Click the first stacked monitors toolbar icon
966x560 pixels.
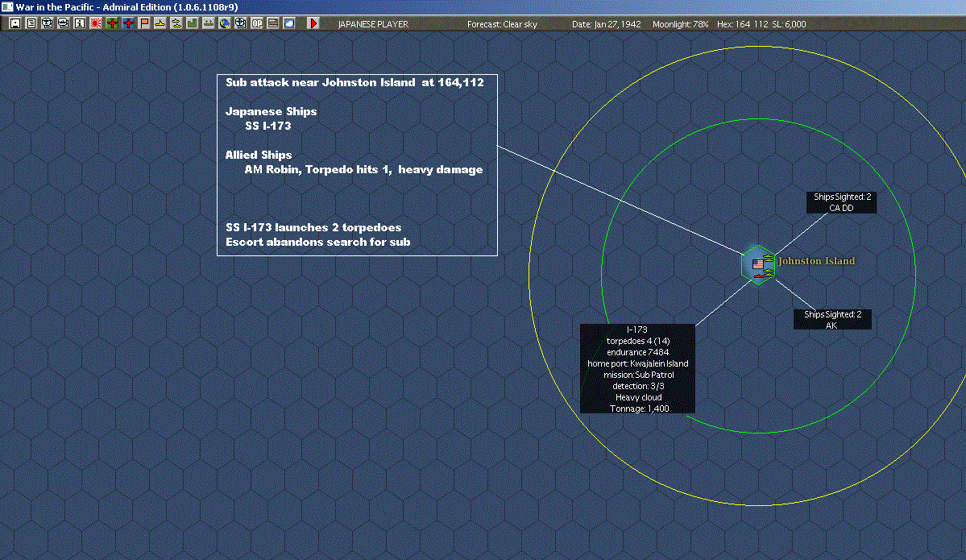pyautogui.click(x=48, y=23)
